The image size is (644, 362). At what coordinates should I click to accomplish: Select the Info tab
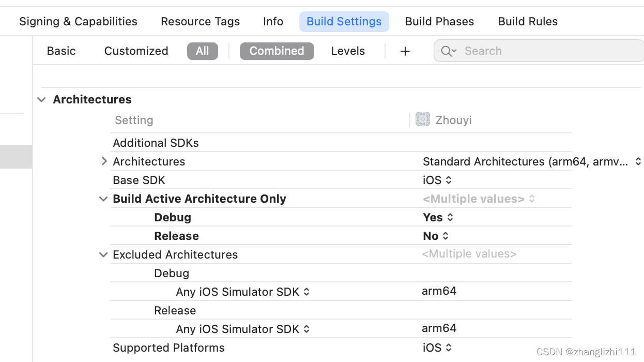click(x=273, y=21)
